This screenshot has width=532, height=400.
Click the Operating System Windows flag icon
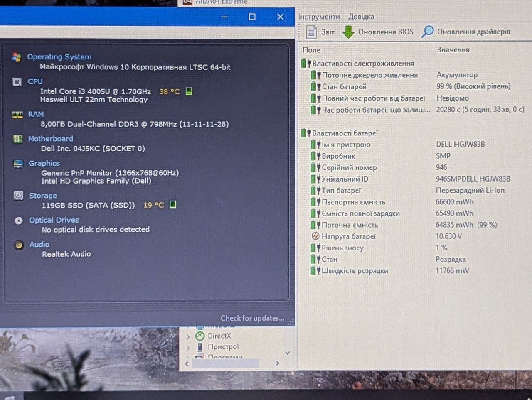[17, 57]
